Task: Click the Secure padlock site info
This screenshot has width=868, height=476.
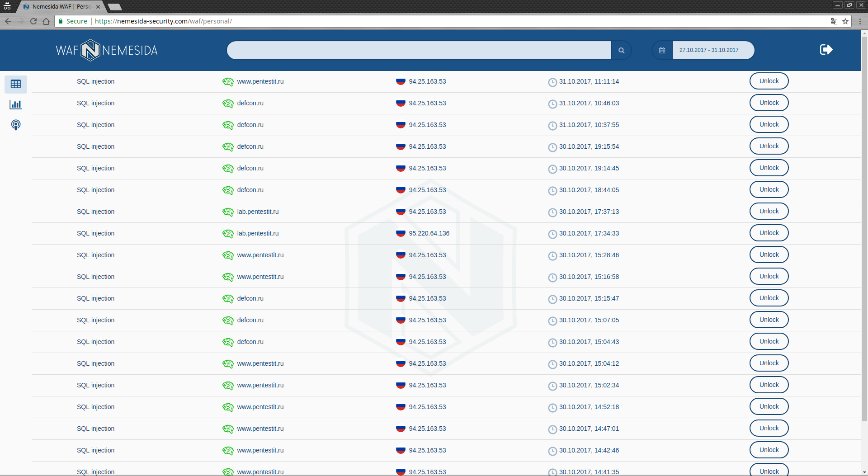Action: point(73,21)
